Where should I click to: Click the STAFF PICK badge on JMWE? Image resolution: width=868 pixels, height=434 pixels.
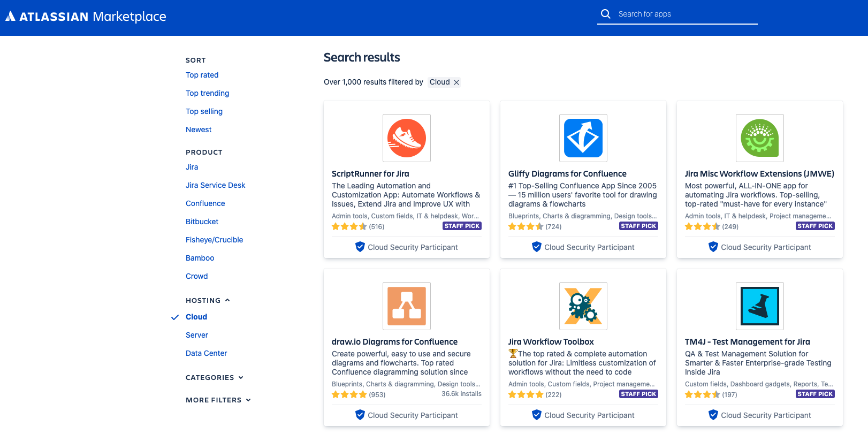[x=815, y=226]
